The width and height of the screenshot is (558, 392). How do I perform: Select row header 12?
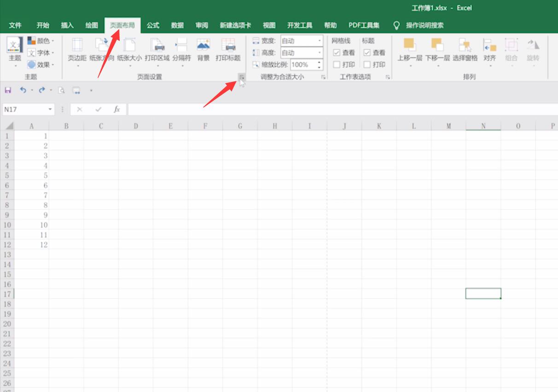7,245
